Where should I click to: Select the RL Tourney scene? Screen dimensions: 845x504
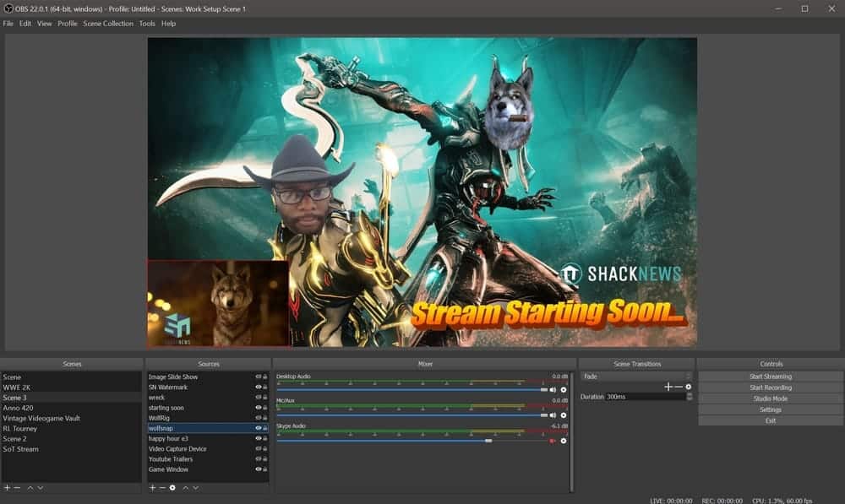pyautogui.click(x=71, y=429)
